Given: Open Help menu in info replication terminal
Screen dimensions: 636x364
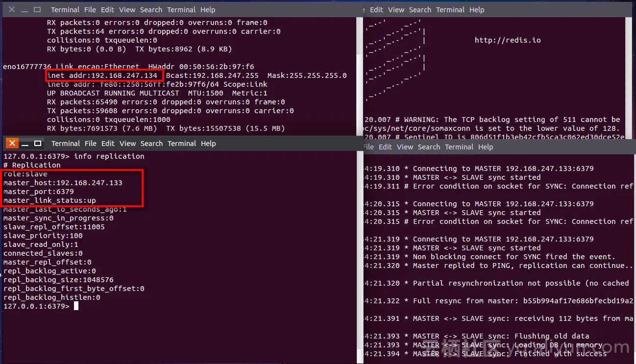Looking at the screenshot, I should tap(208, 144).
